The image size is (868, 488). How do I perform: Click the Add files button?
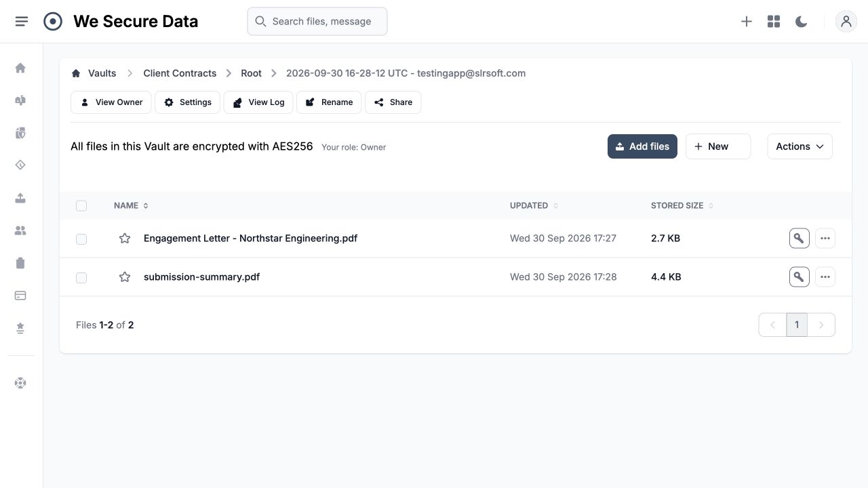point(642,146)
